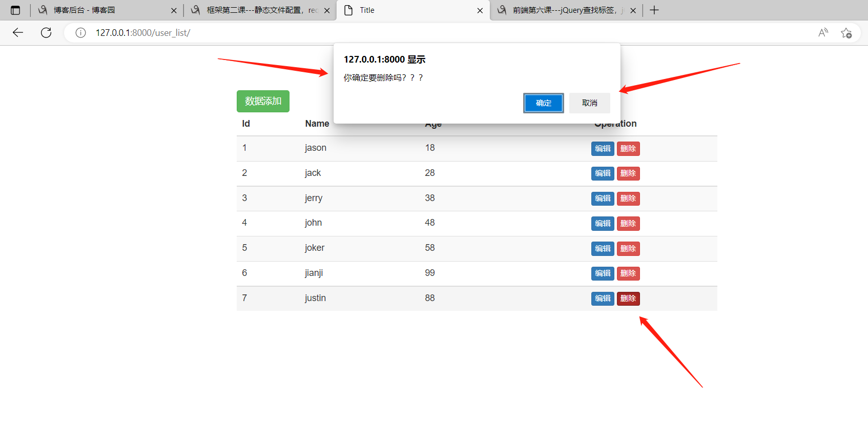Viewport: 868px width, 437px height.
Task: Click the age value 18
Action: click(x=430, y=148)
